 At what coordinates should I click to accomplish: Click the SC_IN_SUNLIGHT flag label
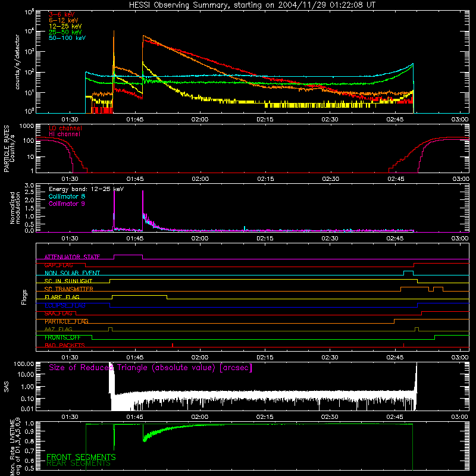[68, 281]
